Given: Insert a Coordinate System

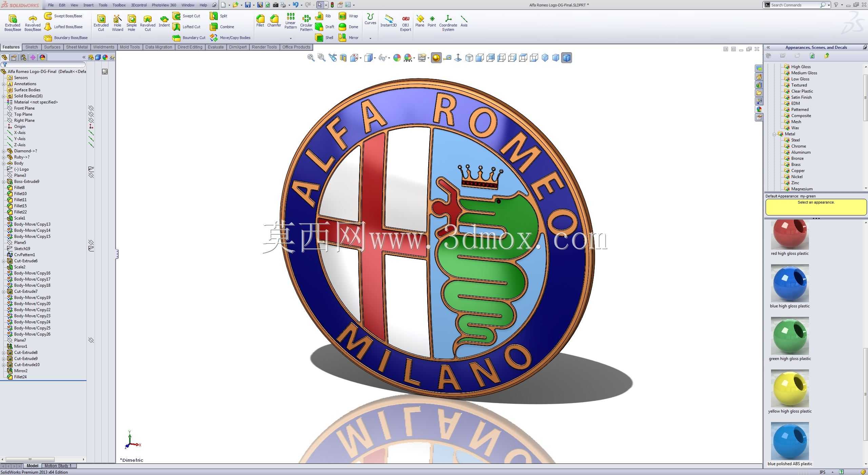Looking at the screenshot, I should pos(448,23).
